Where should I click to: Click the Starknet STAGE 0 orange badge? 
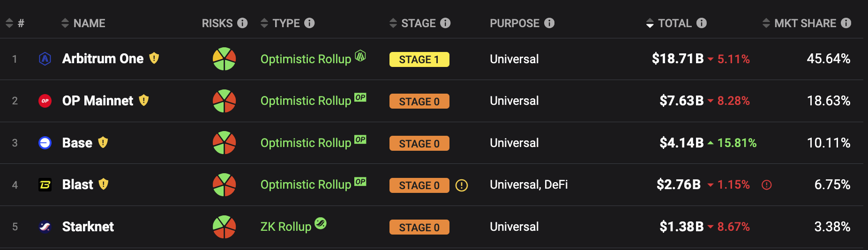tap(419, 228)
